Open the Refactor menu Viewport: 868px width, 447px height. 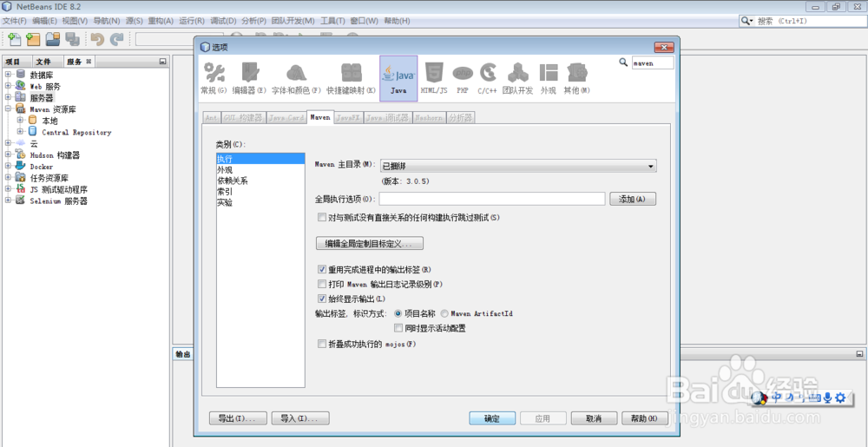(161, 21)
